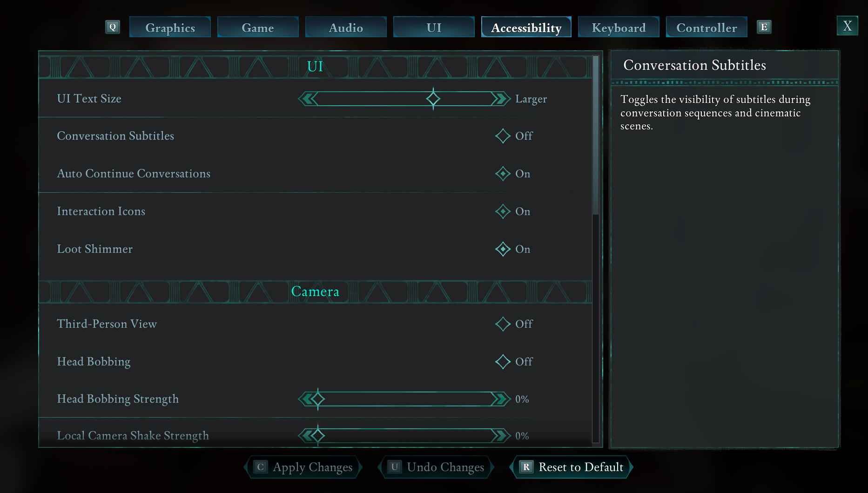
Task: Increase UI Text Size with right arrow
Action: tap(501, 99)
